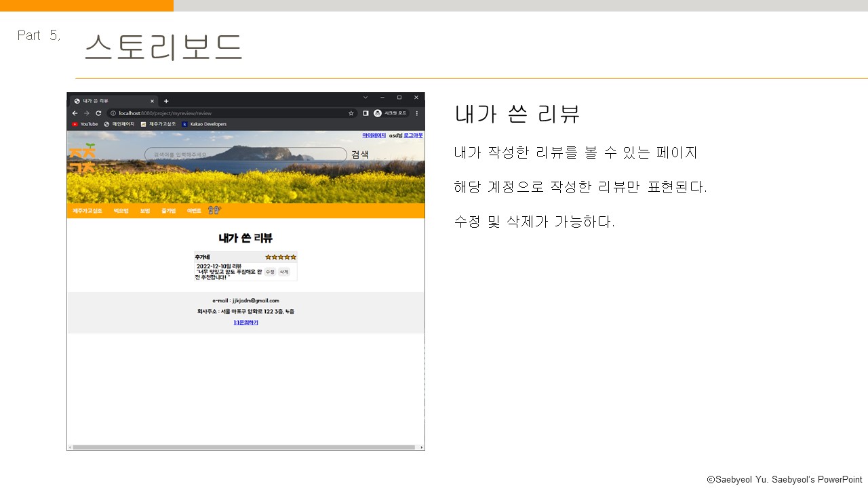Click the scrollbar left arrow
The height and width of the screenshot is (488, 868).
69,447
